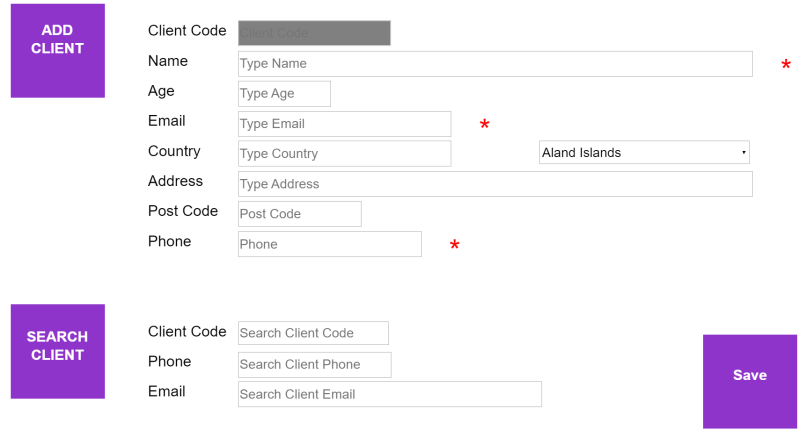800x437 pixels.
Task: Focus the Search Client Phone field
Action: 314,365
